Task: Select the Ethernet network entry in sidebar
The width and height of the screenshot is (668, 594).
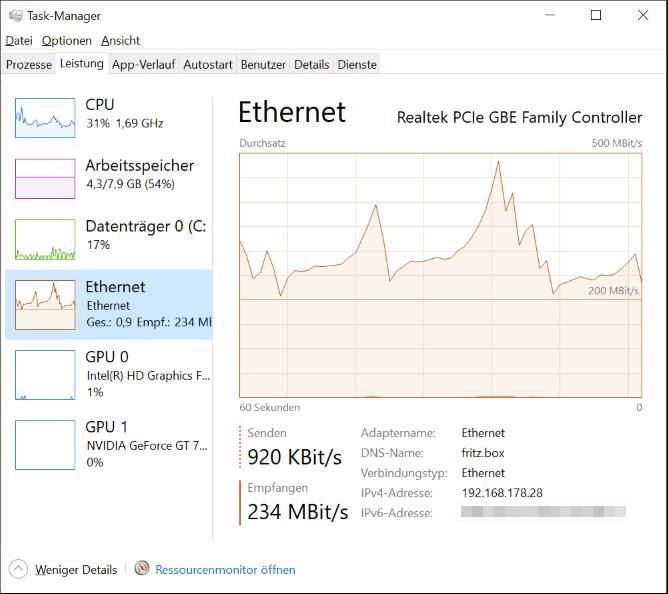Action: (110, 304)
